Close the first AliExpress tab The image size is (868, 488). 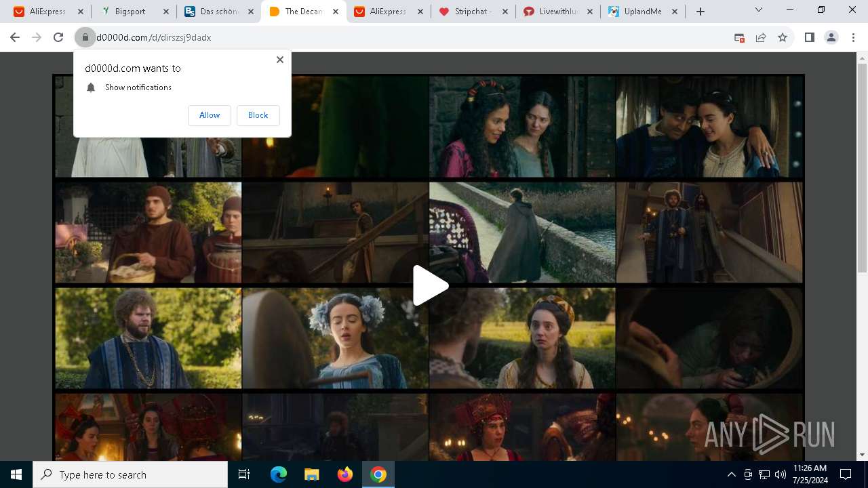[x=81, y=12]
